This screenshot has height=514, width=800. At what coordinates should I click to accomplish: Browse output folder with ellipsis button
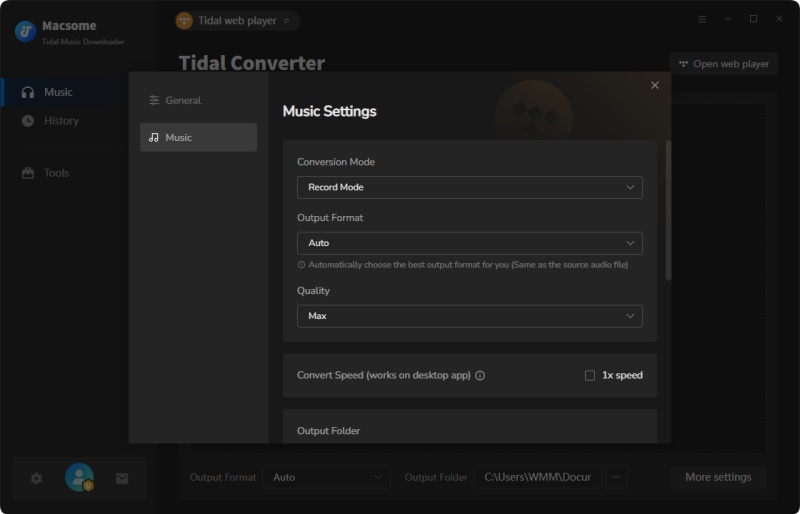616,477
